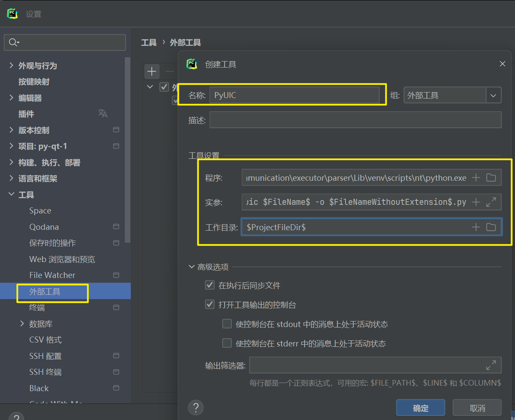515x420 pixels.
Task: Expand the 外观与行为 settings node
Action: point(11,65)
